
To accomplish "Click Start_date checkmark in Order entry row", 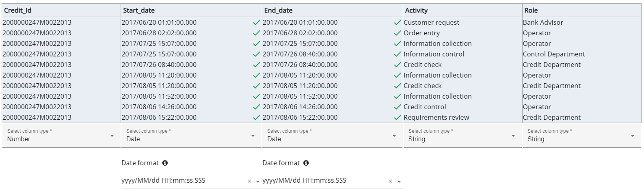I will (256, 33).
